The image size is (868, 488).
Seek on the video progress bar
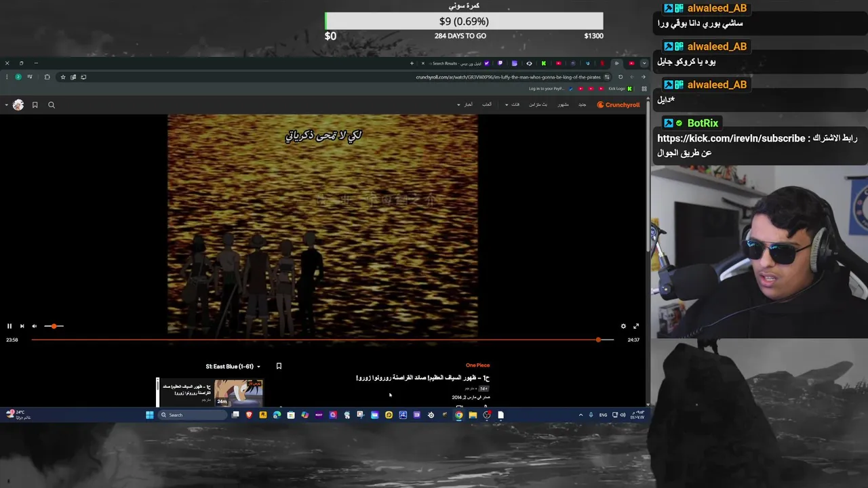tap(323, 340)
